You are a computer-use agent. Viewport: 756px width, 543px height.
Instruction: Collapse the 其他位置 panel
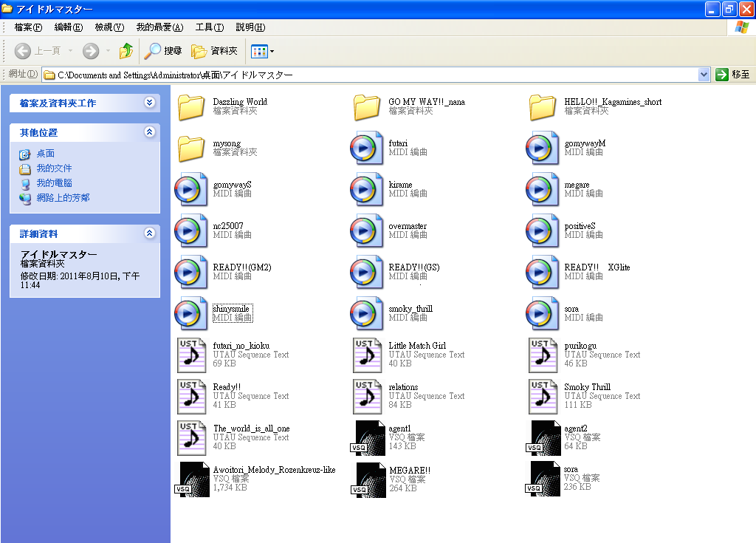tap(149, 132)
